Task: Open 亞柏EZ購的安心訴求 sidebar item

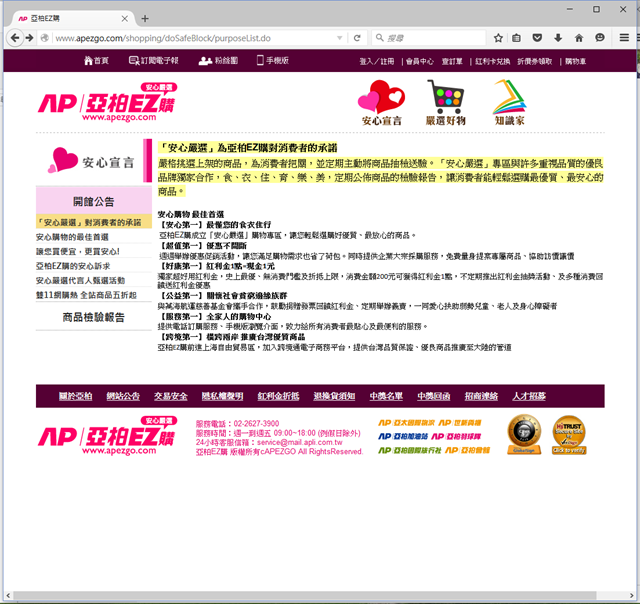Action: point(73,266)
